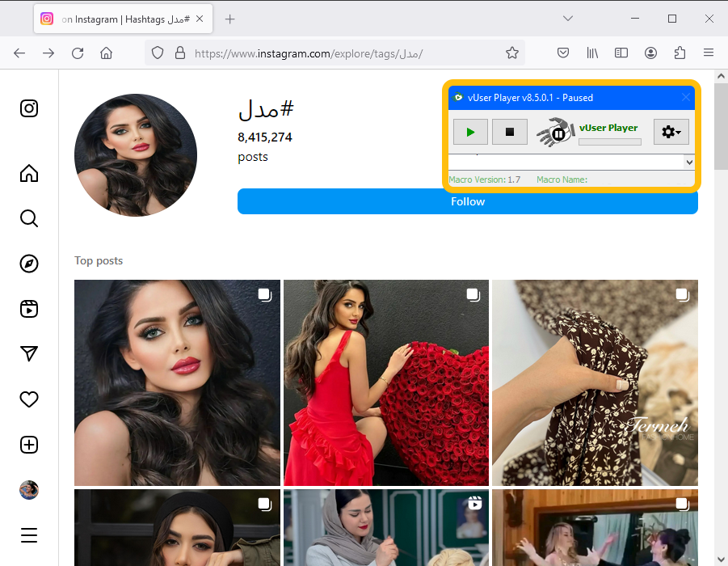
Task: Open Notifications heart icon
Action: (x=29, y=399)
